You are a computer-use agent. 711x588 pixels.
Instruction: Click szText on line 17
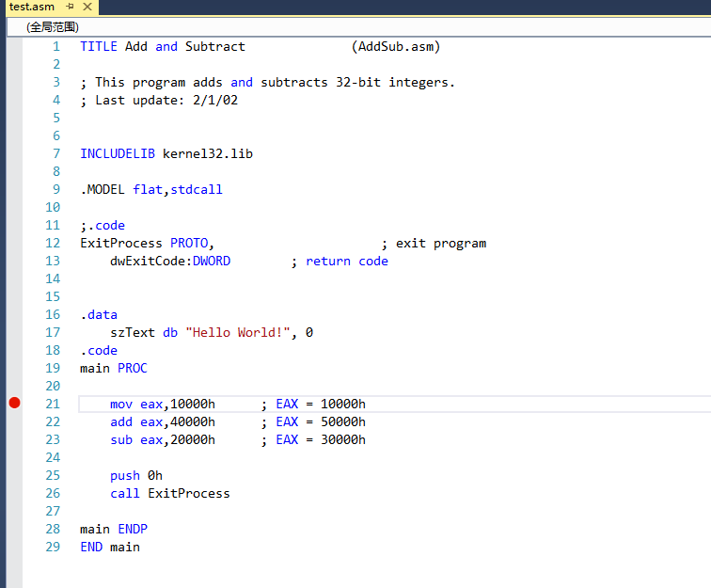(133, 332)
